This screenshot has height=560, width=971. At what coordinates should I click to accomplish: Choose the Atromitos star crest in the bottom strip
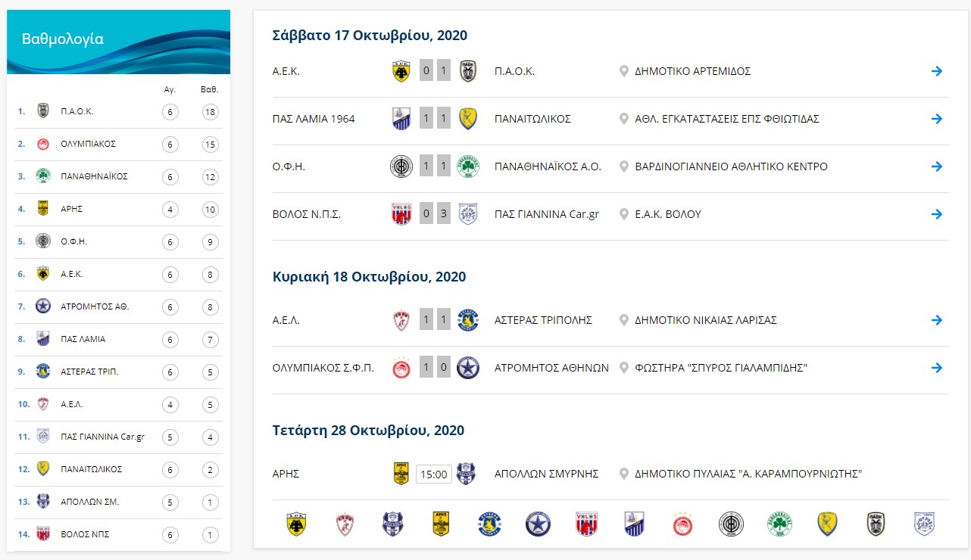coord(537,524)
